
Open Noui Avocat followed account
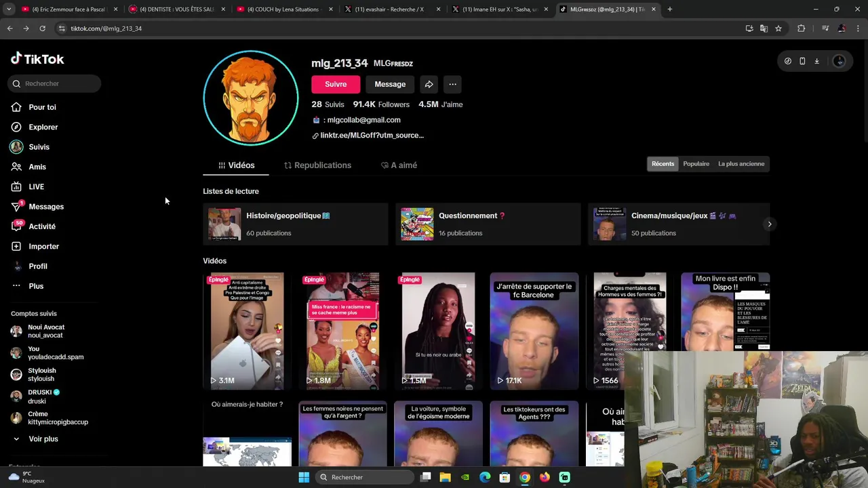(x=46, y=331)
